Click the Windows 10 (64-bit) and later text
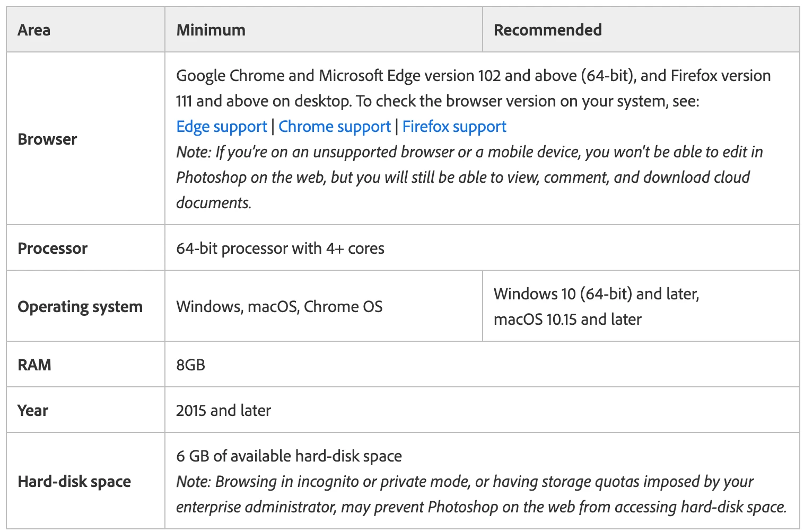 (596, 294)
